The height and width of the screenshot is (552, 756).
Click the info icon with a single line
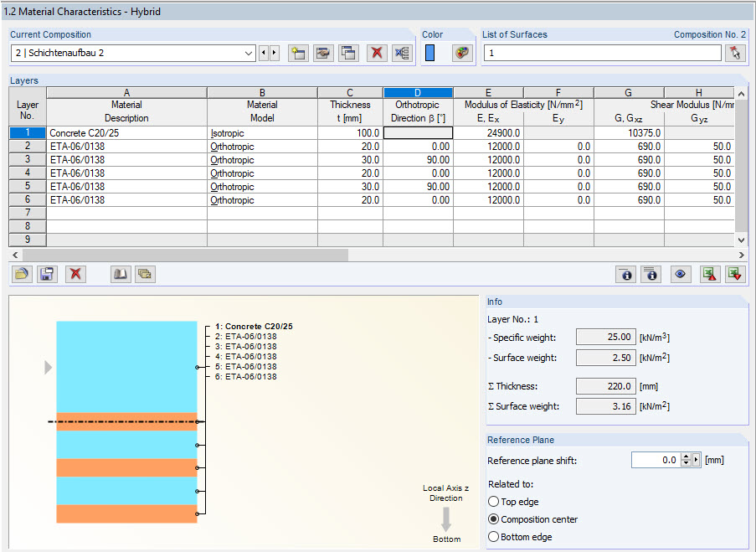(x=626, y=274)
